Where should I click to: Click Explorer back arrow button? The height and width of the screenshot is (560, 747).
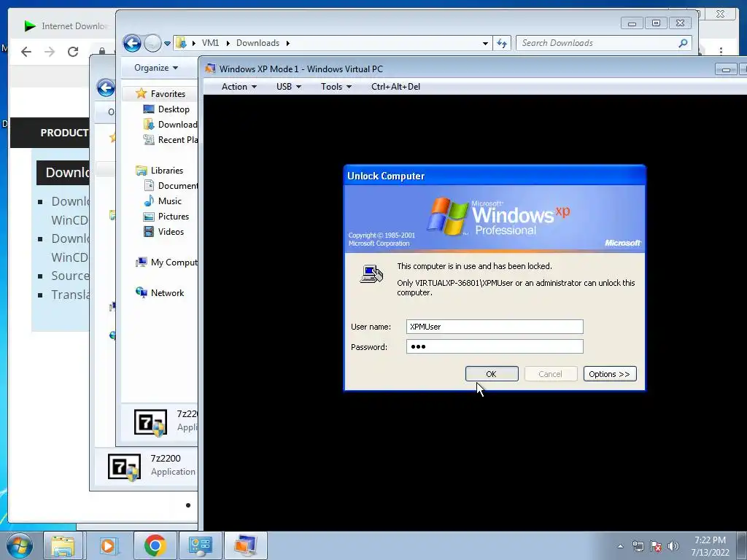[132, 43]
